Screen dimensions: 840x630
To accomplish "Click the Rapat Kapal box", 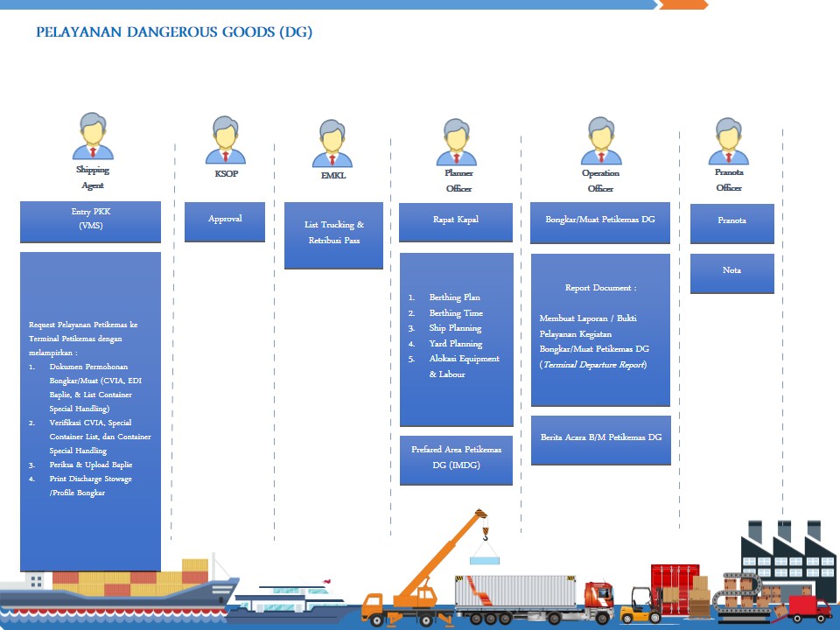I will point(456,222).
